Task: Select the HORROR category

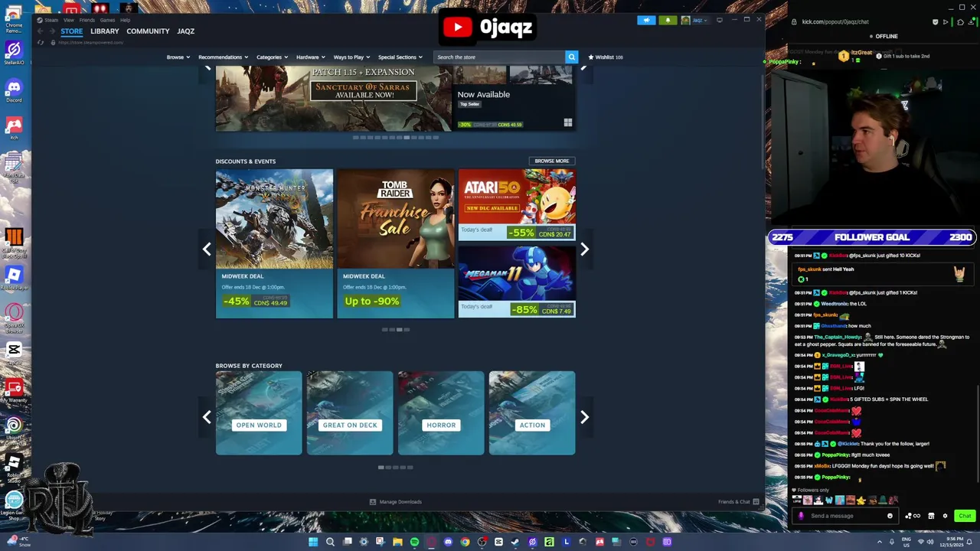Action: (441, 413)
